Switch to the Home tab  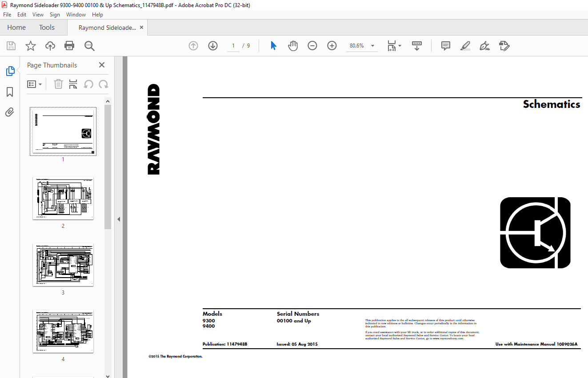click(16, 28)
